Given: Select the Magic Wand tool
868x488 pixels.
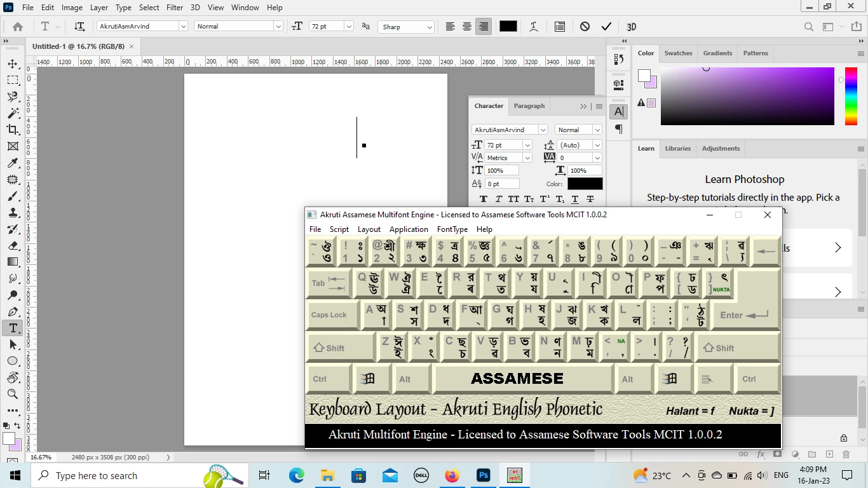Looking at the screenshot, I should [x=13, y=113].
